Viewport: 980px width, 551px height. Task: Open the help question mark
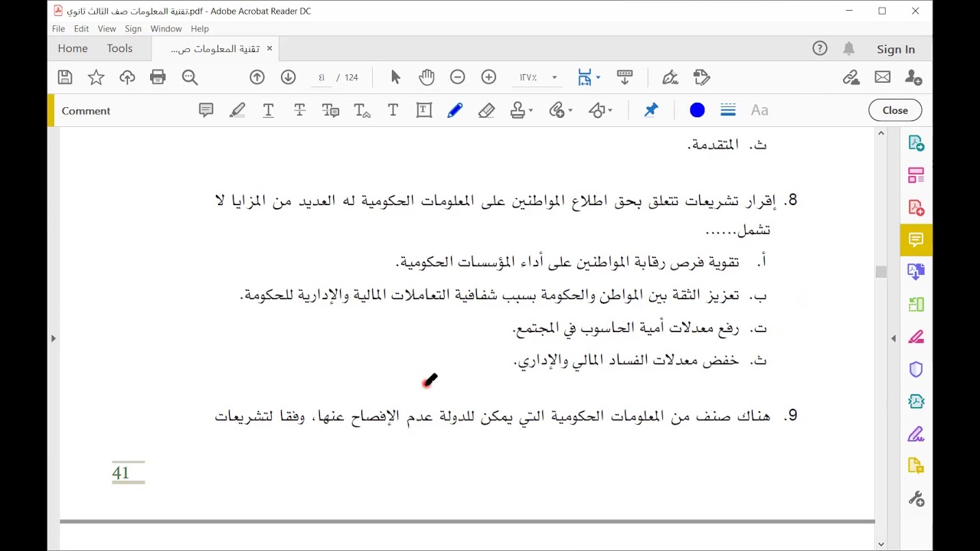pos(820,48)
